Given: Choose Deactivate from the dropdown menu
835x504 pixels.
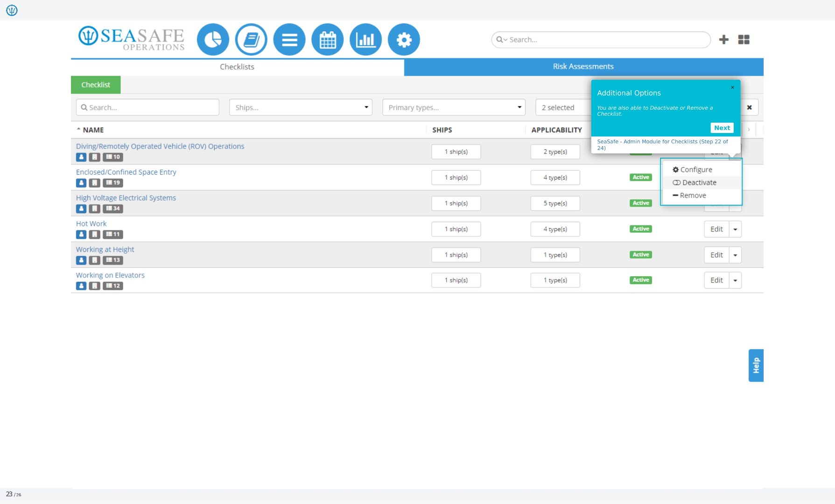Looking at the screenshot, I should pyautogui.click(x=701, y=182).
